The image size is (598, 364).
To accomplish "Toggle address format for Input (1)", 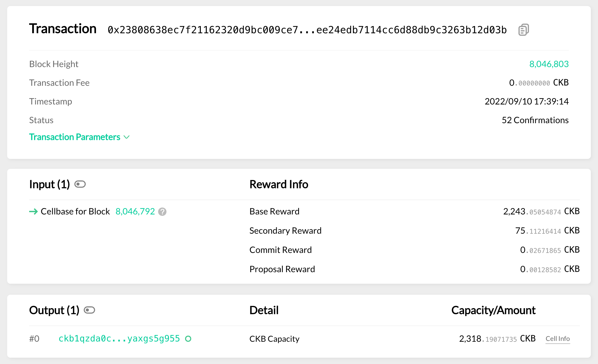I will point(80,184).
